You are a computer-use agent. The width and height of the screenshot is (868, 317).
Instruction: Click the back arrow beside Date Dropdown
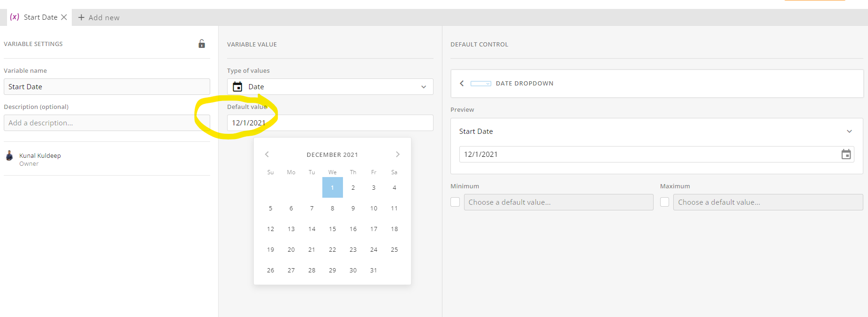pyautogui.click(x=462, y=83)
